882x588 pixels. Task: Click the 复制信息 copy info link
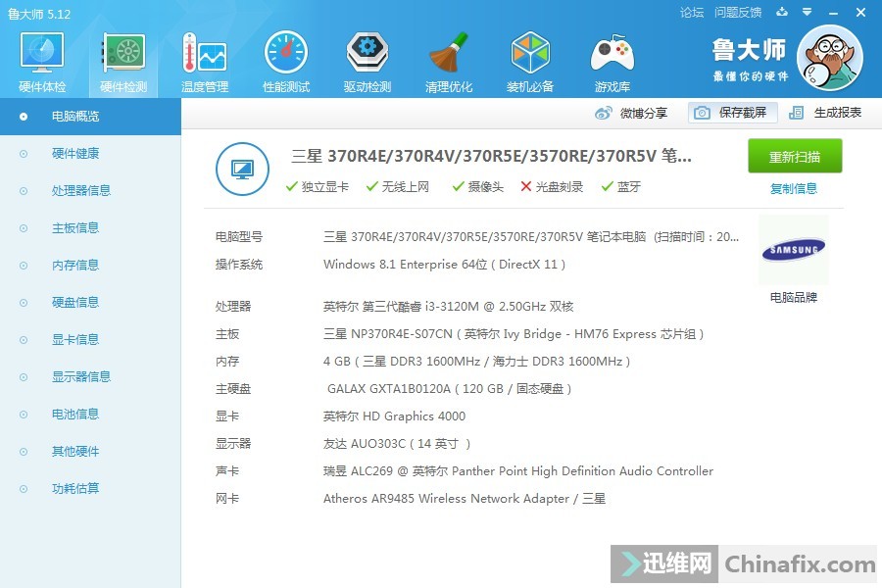[x=794, y=188]
